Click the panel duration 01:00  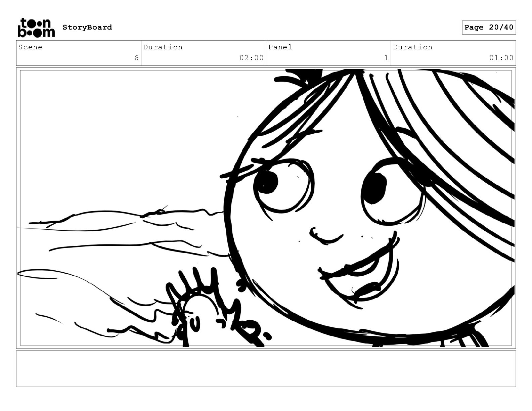501,58
